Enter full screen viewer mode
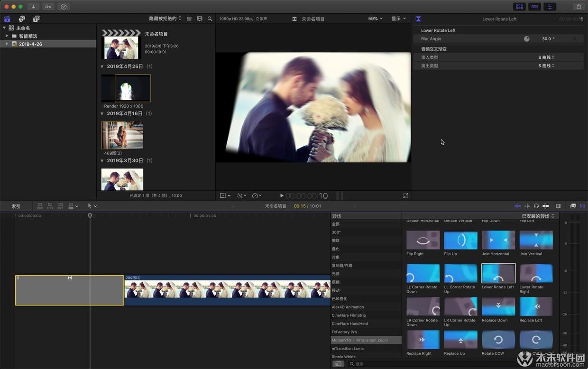Screen dimensions: 588x369 [x=405, y=195]
